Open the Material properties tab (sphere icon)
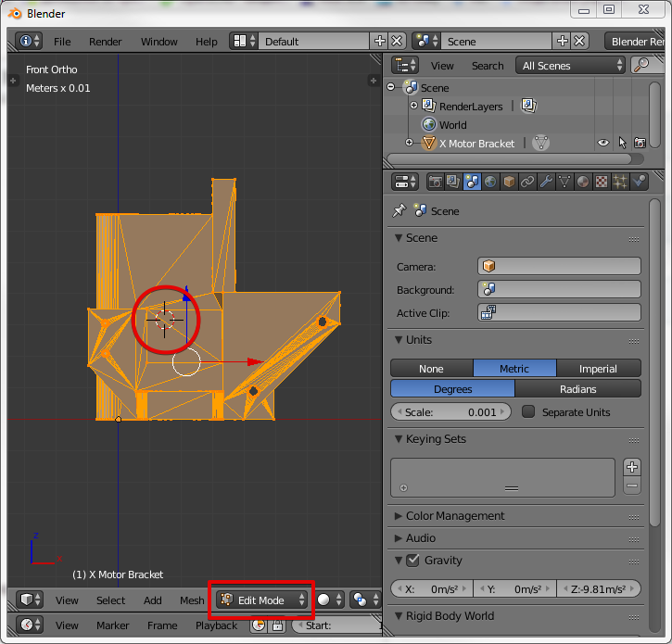The height and width of the screenshot is (644, 672). coord(583,182)
